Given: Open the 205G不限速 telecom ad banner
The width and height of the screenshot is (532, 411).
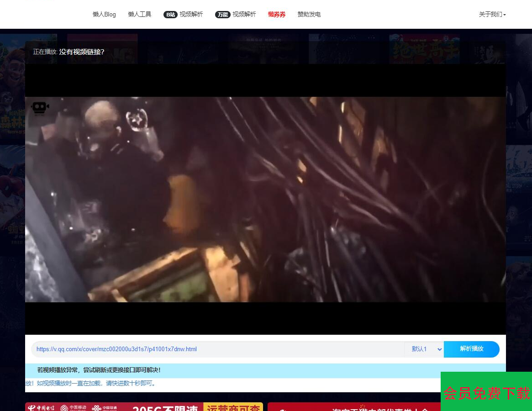Looking at the screenshot, I should click(x=144, y=407).
